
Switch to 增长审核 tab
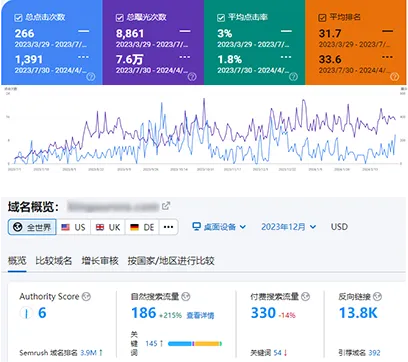point(100,261)
